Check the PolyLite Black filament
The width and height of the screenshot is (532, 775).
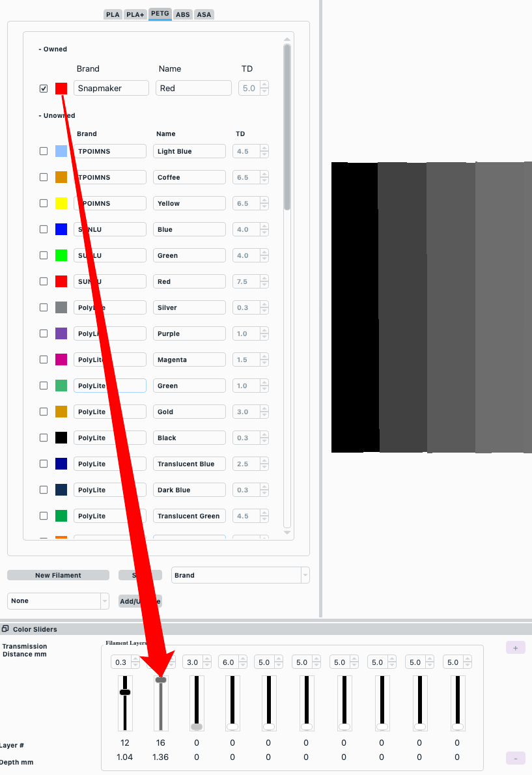pos(43,437)
